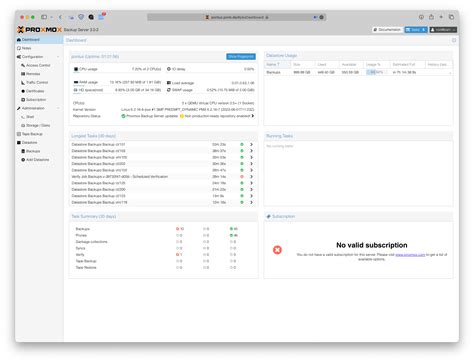This screenshot has height=362, width=474.
Task: Click the HD space(root) icon
Action: point(76,90)
